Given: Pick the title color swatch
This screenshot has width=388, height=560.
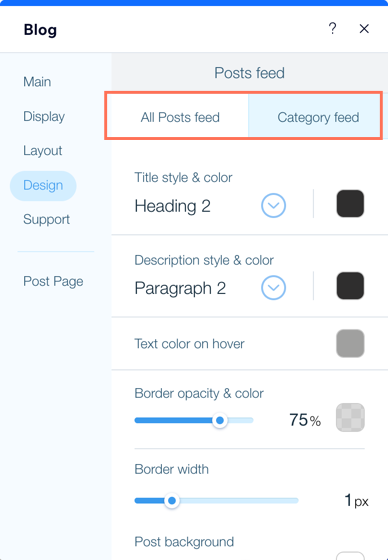Looking at the screenshot, I should pyautogui.click(x=350, y=204).
